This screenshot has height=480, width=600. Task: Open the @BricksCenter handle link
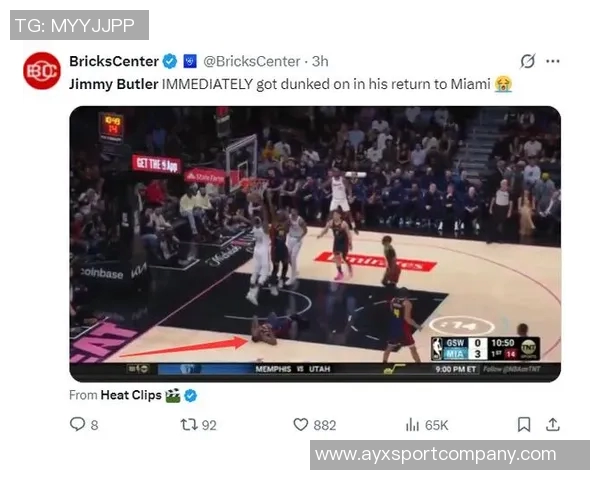pyautogui.click(x=251, y=61)
